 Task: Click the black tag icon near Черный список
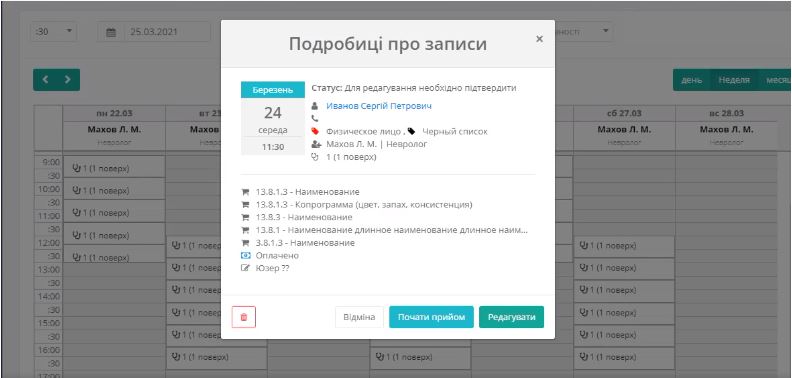412,131
